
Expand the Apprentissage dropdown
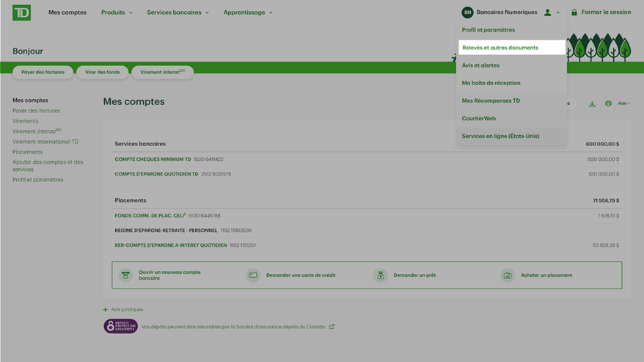tap(248, 12)
